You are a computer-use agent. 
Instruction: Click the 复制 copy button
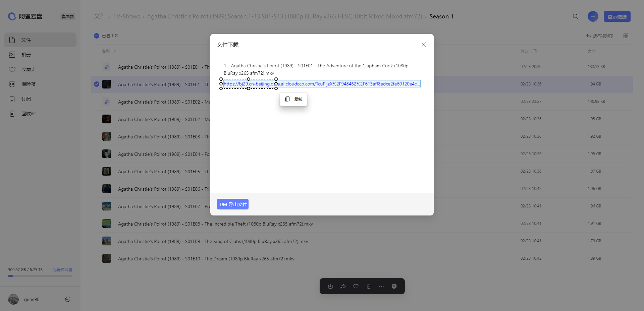tap(293, 99)
